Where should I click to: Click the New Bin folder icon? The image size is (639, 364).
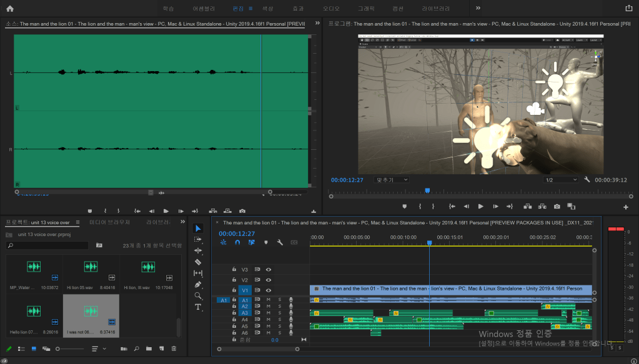(149, 348)
